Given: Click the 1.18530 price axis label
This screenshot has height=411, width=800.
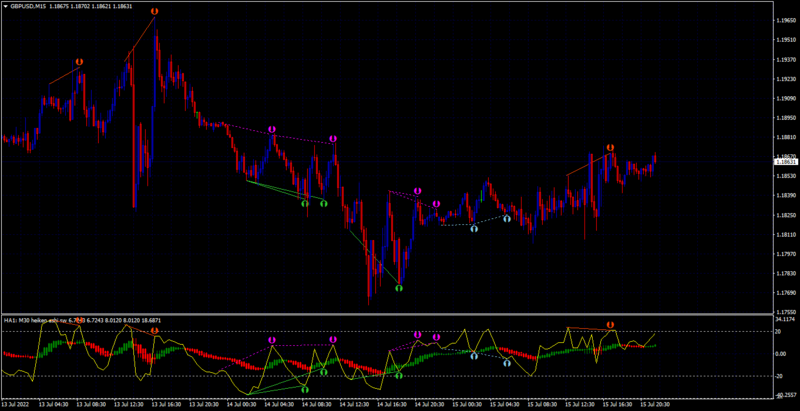Looking at the screenshot, I should [x=785, y=176].
